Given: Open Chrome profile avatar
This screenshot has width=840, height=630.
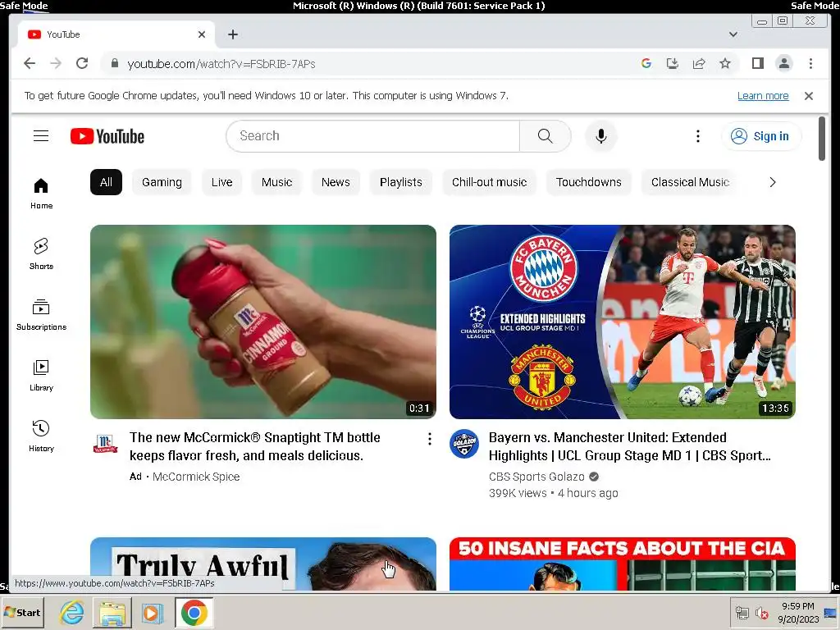Looking at the screenshot, I should point(783,63).
